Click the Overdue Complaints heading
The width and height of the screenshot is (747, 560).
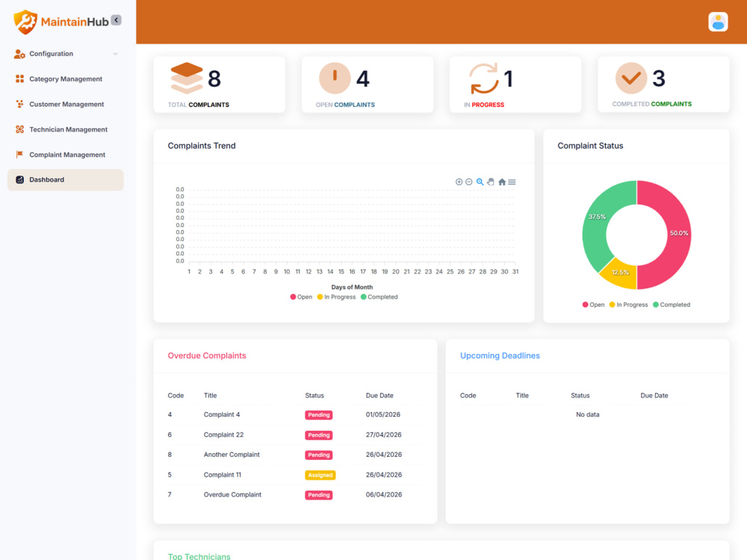point(207,355)
